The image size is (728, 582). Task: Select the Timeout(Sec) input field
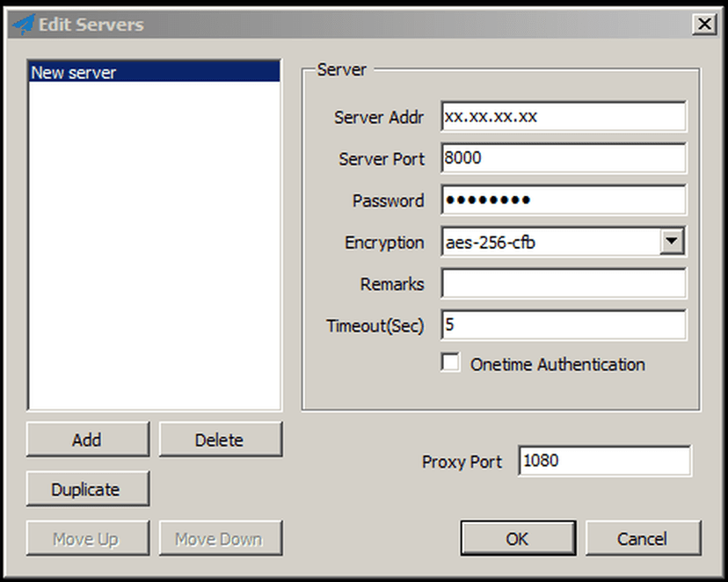tap(563, 325)
